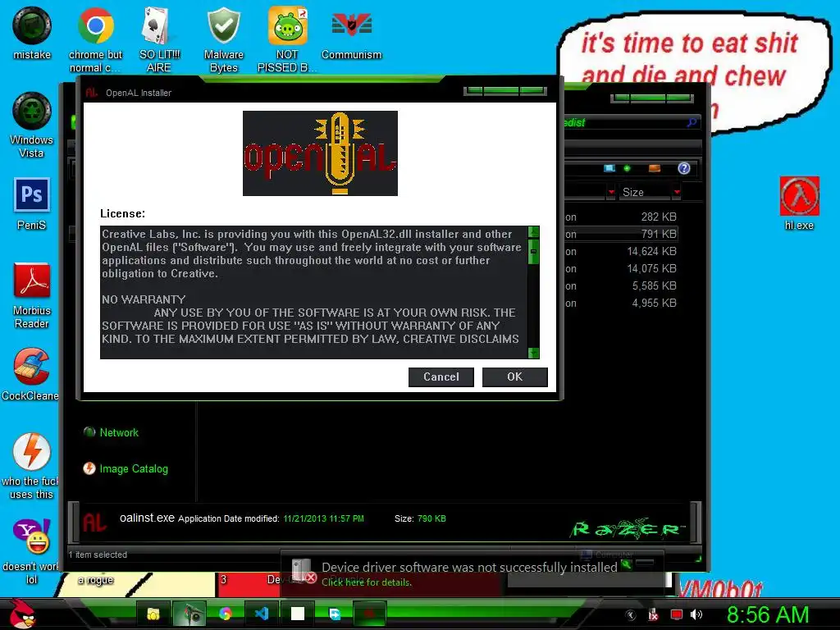This screenshot has width=840, height=630.
Task: Select the 791 KB file row
Action: 622,234
